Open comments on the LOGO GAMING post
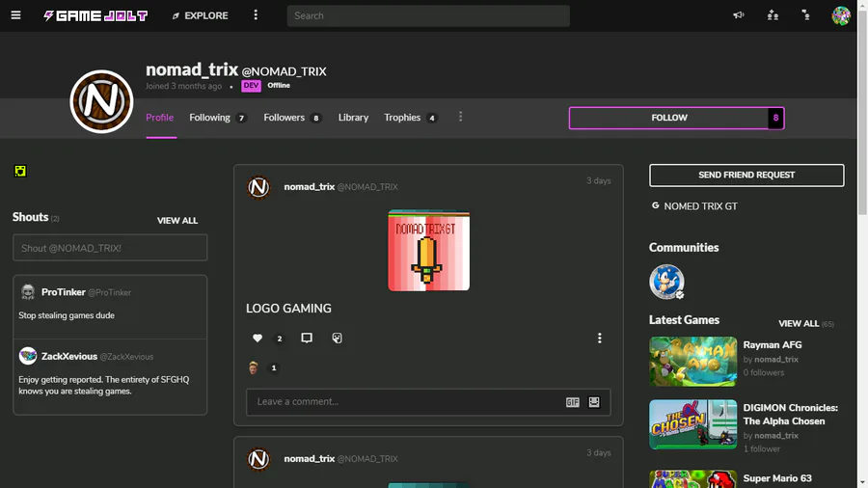This screenshot has height=488, width=868. 307,339
